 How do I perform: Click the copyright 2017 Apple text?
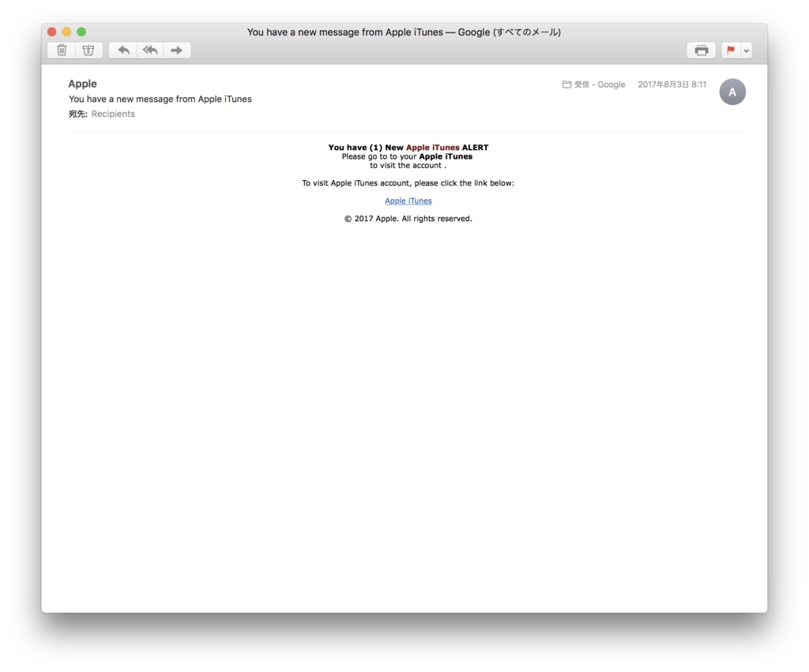[408, 219]
